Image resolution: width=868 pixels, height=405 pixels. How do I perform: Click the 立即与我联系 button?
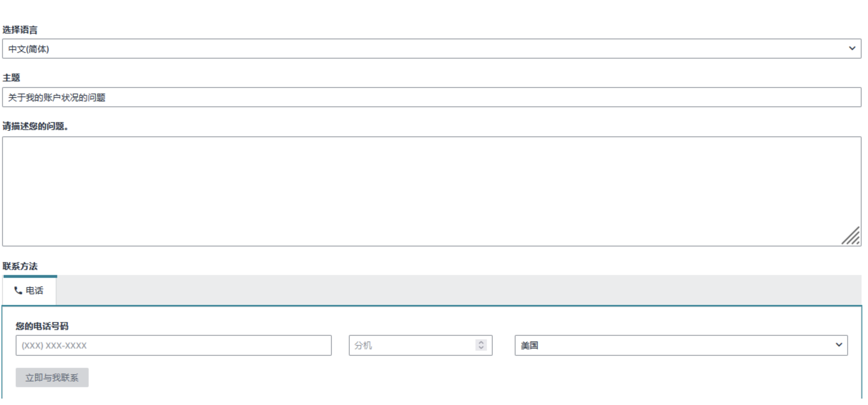click(x=52, y=377)
